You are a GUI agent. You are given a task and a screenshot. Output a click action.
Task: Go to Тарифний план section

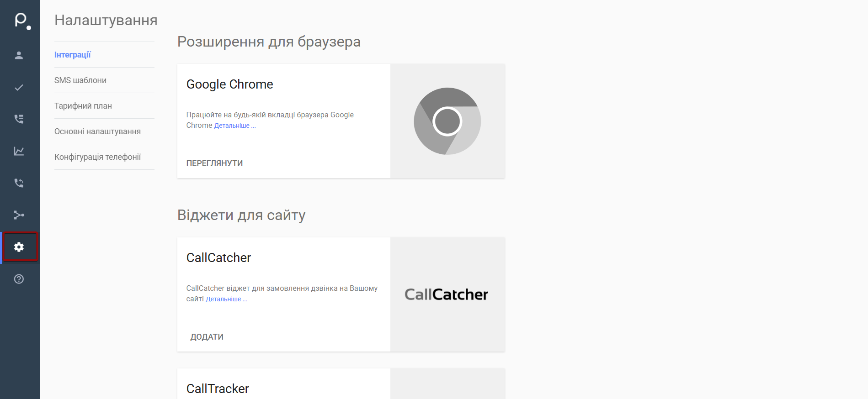pyautogui.click(x=83, y=106)
